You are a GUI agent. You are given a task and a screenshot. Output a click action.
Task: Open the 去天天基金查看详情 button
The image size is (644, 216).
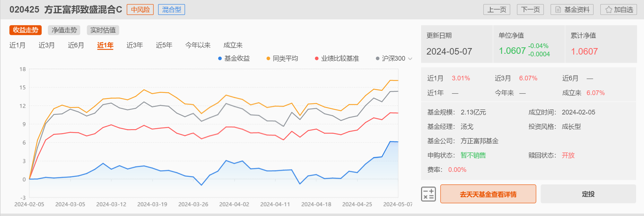488,194
